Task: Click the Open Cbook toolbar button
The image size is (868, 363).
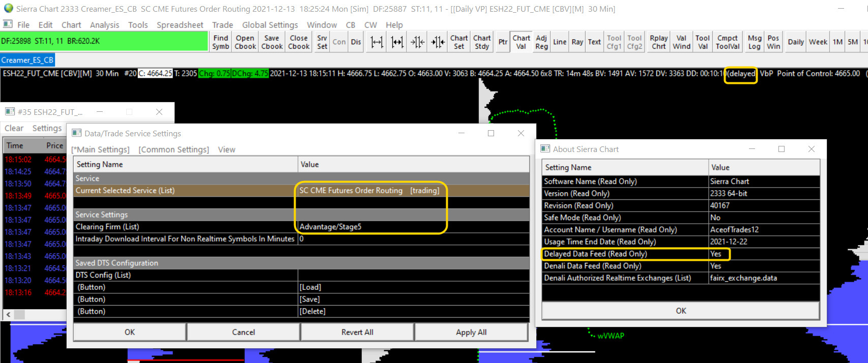Action: pos(245,42)
